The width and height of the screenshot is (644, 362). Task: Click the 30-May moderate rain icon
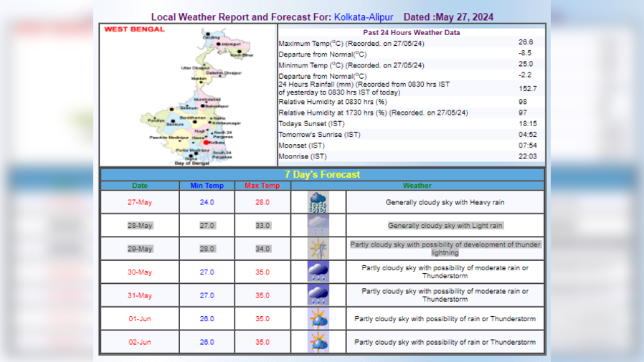(x=318, y=272)
